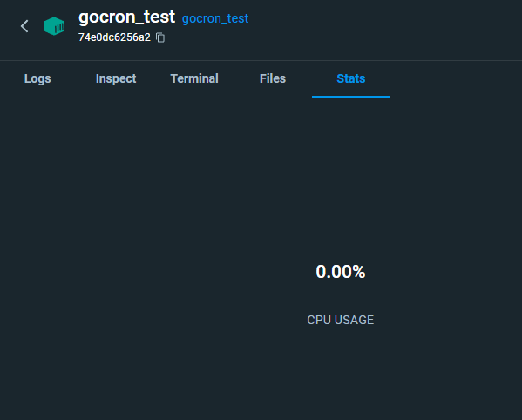This screenshot has width=522, height=420.
Task: Open the gocron_test image link
Action: coord(215,18)
